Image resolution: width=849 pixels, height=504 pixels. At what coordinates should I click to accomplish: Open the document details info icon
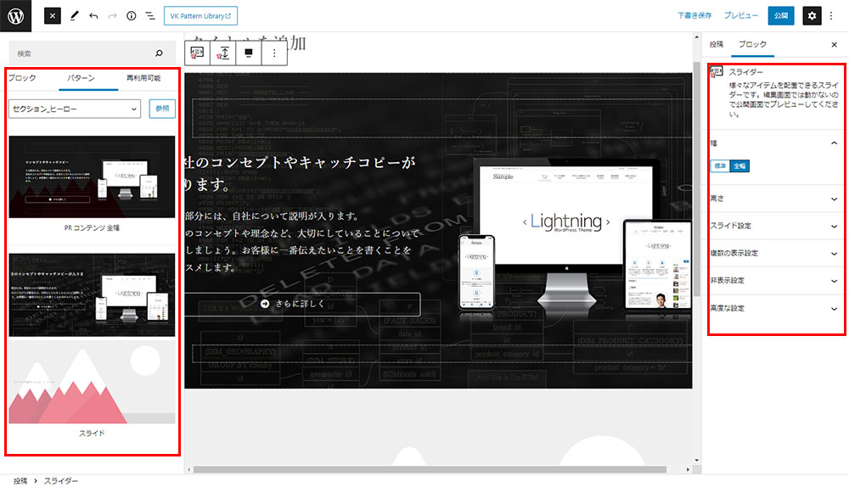click(x=133, y=15)
